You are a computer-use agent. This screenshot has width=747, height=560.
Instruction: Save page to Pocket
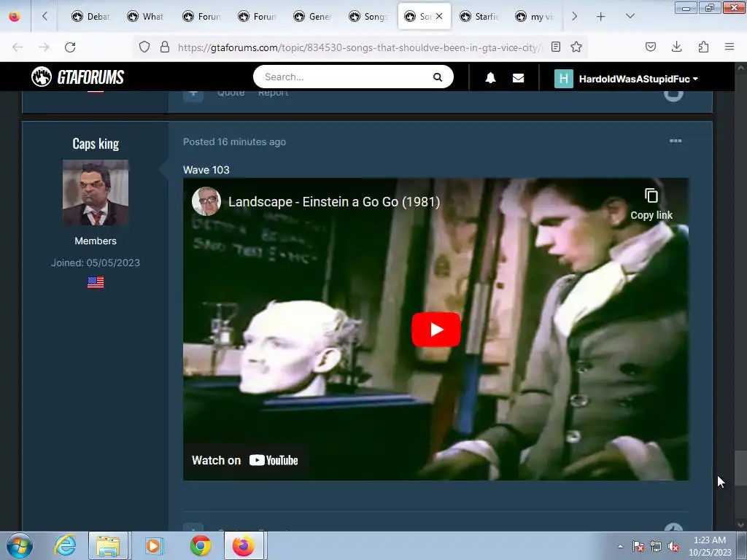click(650, 47)
